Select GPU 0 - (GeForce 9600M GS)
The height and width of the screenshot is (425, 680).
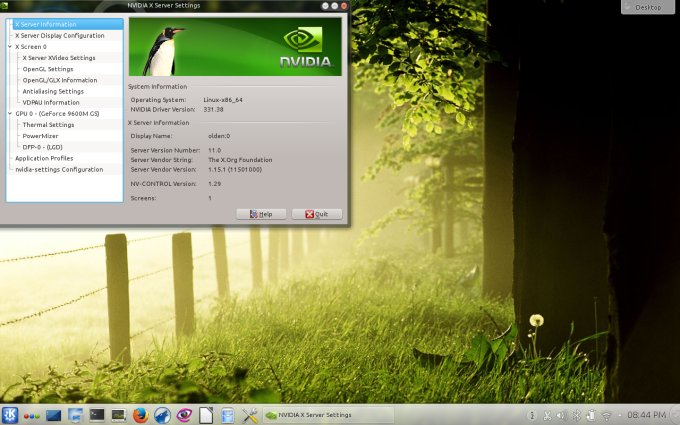pyautogui.click(x=57, y=114)
